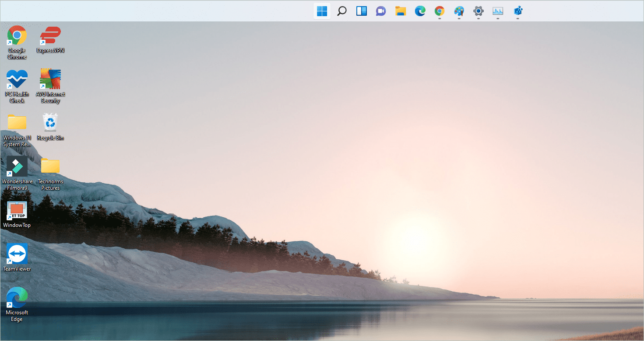Open File Explorer from the taskbar

click(401, 11)
